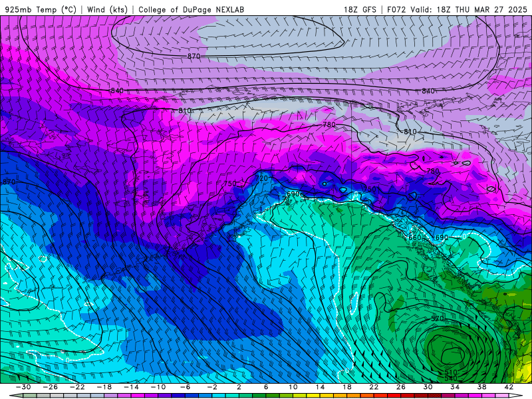This screenshot has height=399, width=532.
Task: Click 'Valid: 18Z THU MAR 27 2025' text
Action: pos(469,9)
